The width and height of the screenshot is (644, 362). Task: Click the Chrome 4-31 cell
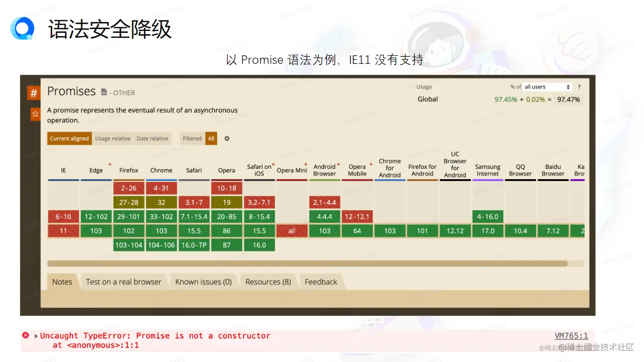[161, 188]
